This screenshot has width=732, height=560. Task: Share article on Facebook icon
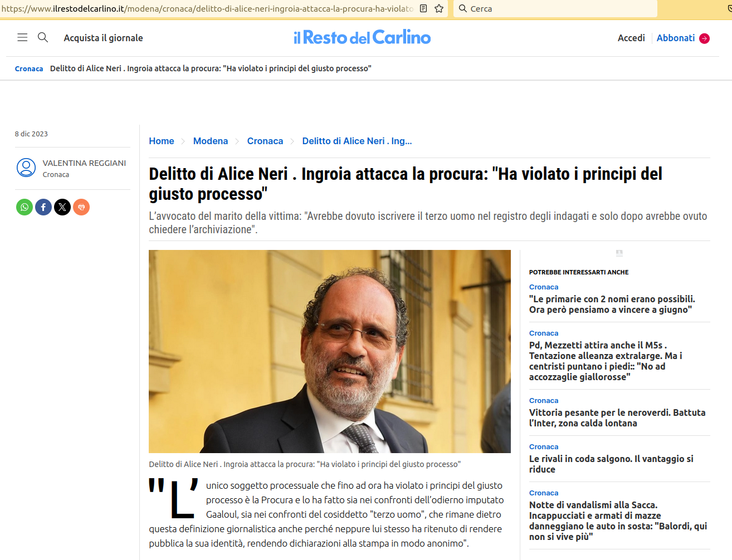pyautogui.click(x=43, y=207)
